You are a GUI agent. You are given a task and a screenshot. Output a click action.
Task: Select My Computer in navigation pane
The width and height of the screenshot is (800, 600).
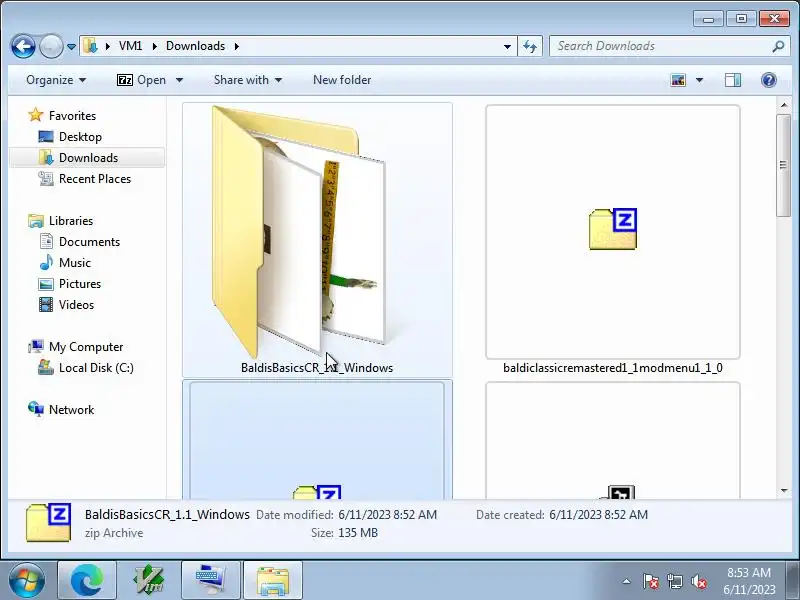(x=86, y=346)
